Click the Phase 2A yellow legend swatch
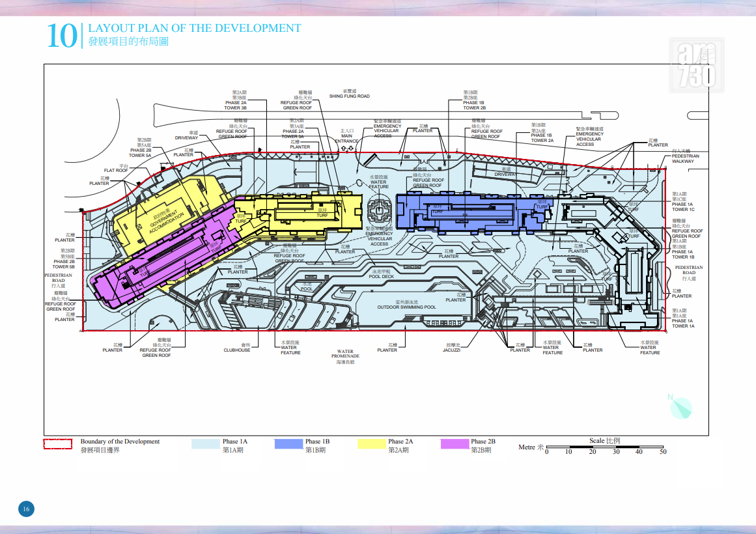This screenshot has width=756, height=534. 372,443
